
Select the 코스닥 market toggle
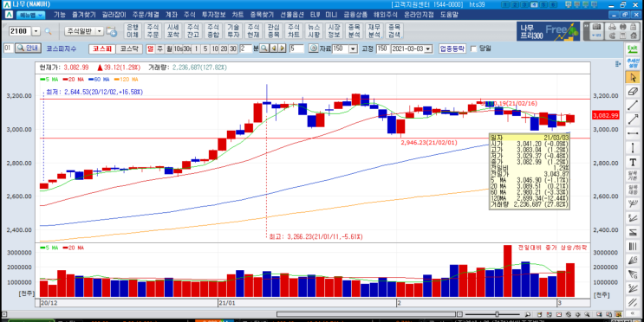pos(129,48)
